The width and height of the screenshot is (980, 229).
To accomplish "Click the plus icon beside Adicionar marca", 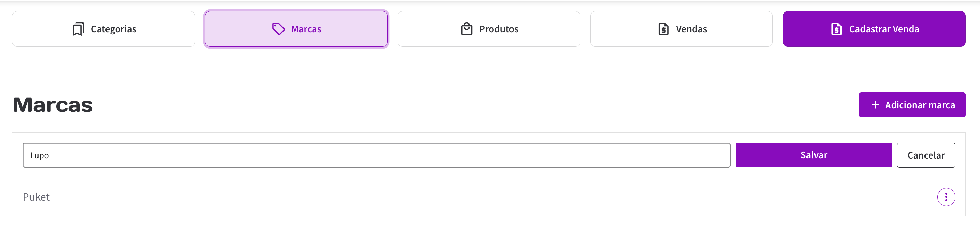I will click(x=875, y=104).
